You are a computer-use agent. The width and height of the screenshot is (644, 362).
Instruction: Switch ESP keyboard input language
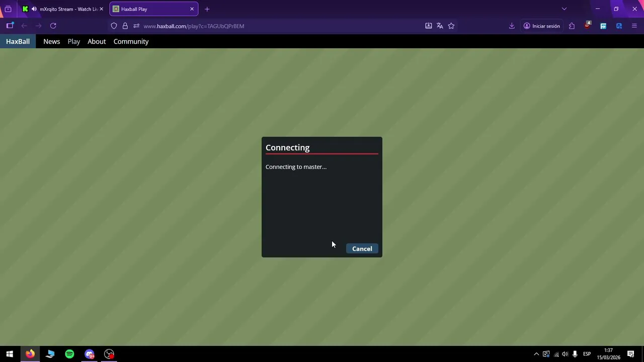click(x=587, y=354)
